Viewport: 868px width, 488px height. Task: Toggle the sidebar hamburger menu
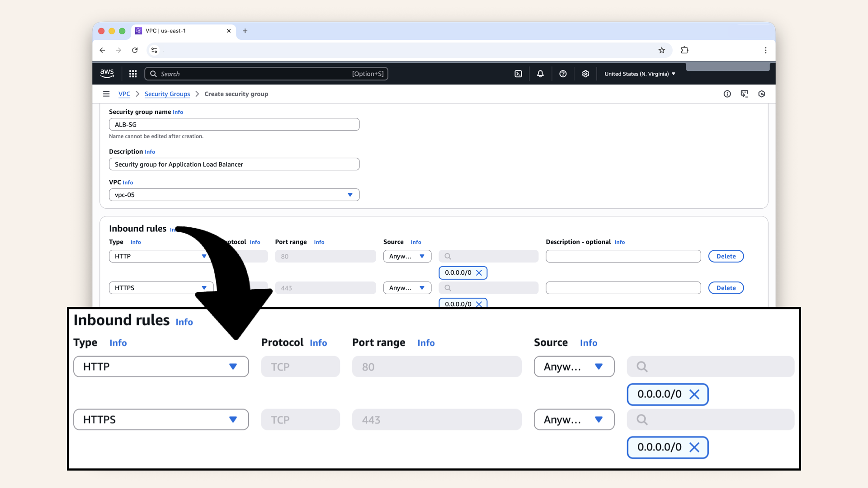(x=106, y=94)
